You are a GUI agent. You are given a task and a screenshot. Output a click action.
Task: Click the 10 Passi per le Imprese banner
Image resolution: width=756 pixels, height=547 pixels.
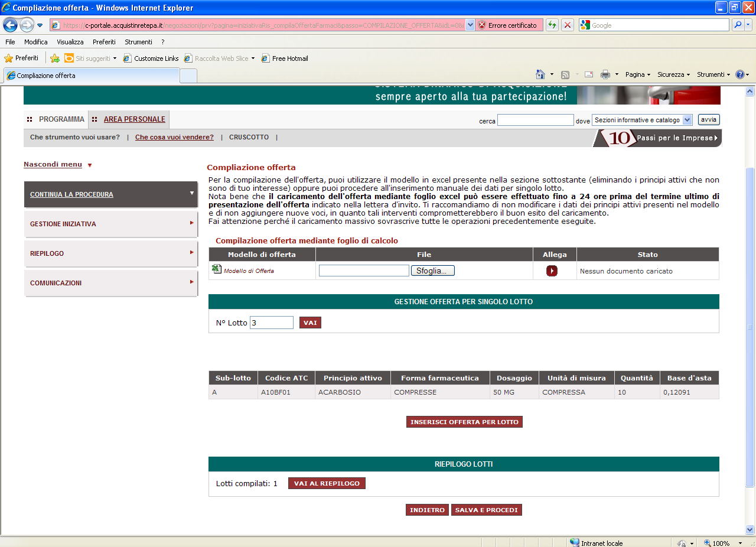(x=657, y=138)
